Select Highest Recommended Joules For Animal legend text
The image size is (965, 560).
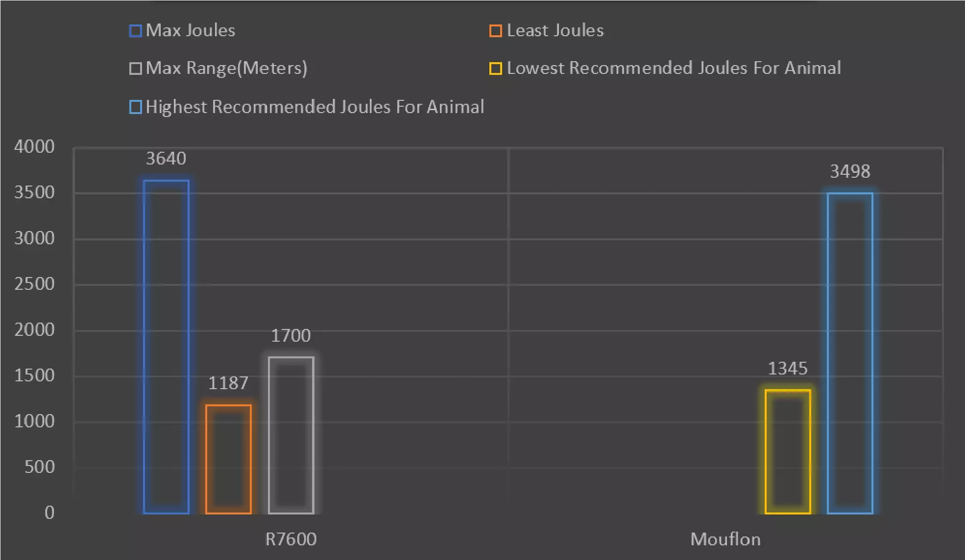[x=314, y=107]
